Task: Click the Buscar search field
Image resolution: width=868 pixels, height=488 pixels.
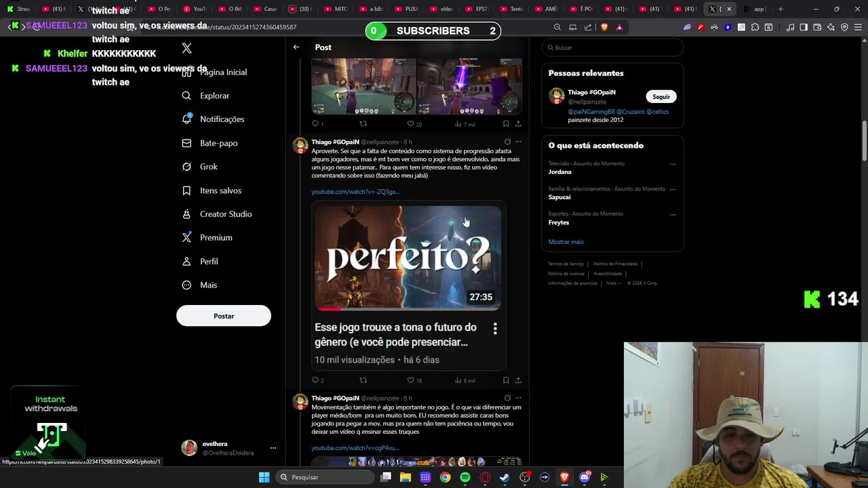Action: pyautogui.click(x=612, y=47)
